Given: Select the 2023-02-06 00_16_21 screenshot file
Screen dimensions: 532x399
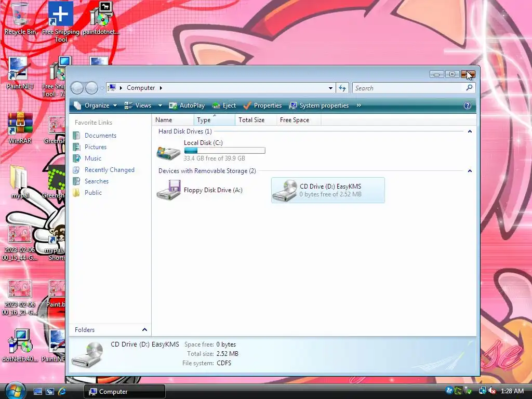Looking at the screenshot, I should pos(20,298).
